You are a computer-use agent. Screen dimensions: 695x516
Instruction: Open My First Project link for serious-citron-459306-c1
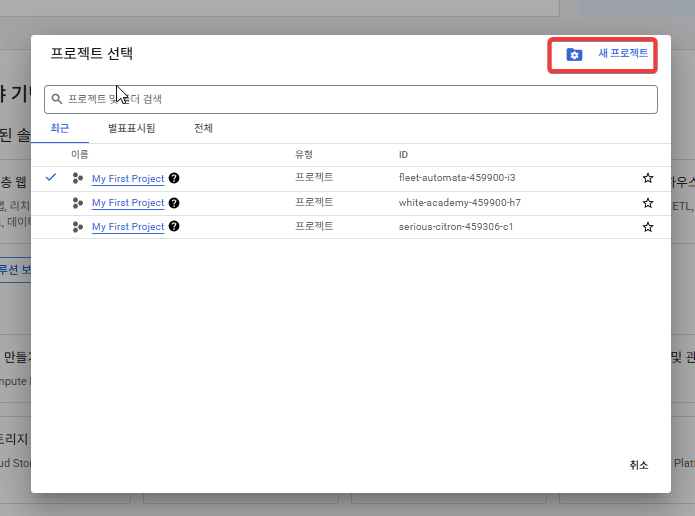tap(128, 227)
